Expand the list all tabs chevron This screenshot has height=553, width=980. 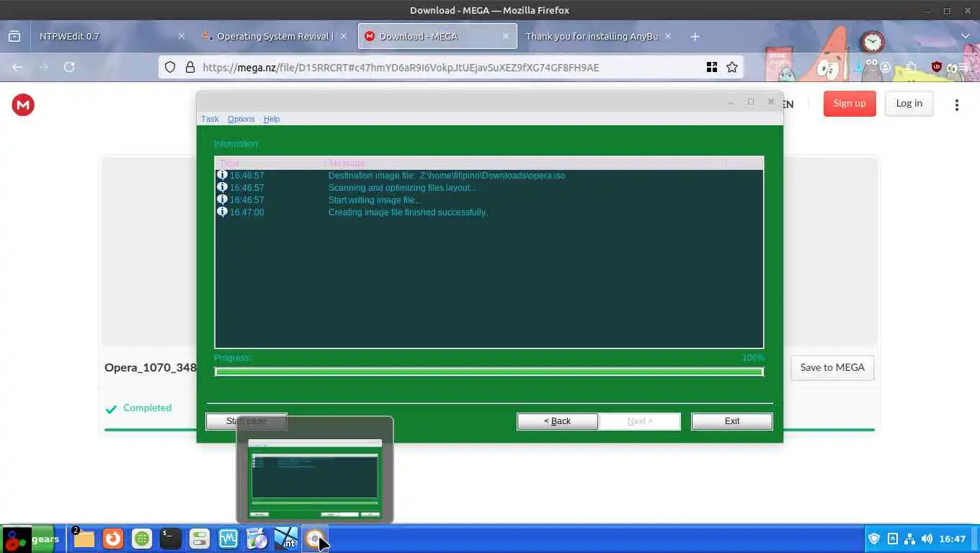pos(966,36)
